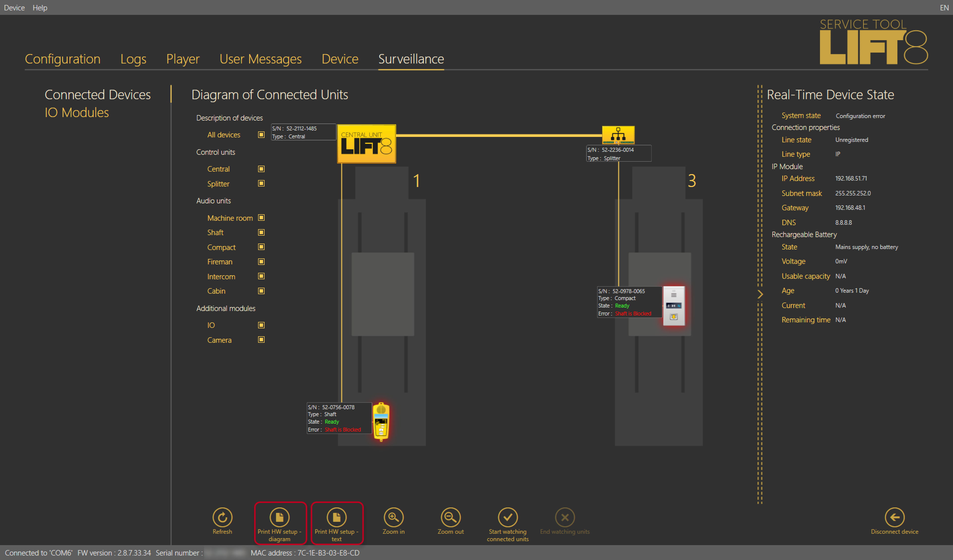The height and width of the screenshot is (560, 953).
Task: Open the Logs tab
Action: [x=133, y=59]
